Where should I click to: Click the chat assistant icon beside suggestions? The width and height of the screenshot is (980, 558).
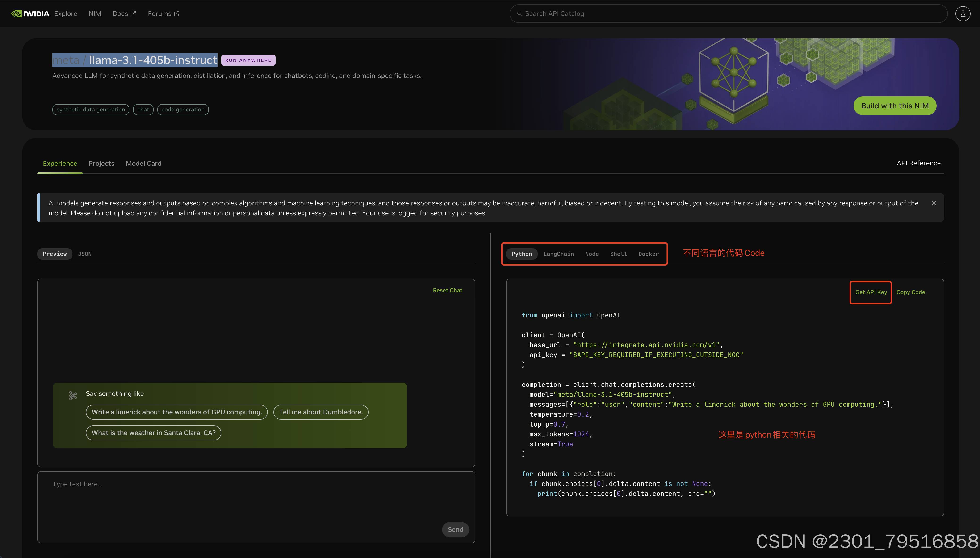coord(73,395)
